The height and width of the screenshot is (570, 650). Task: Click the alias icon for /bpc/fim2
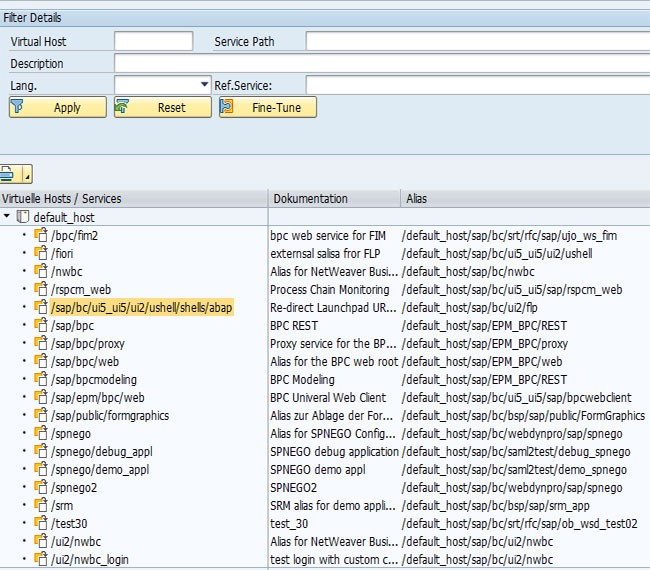pyautogui.click(x=41, y=235)
